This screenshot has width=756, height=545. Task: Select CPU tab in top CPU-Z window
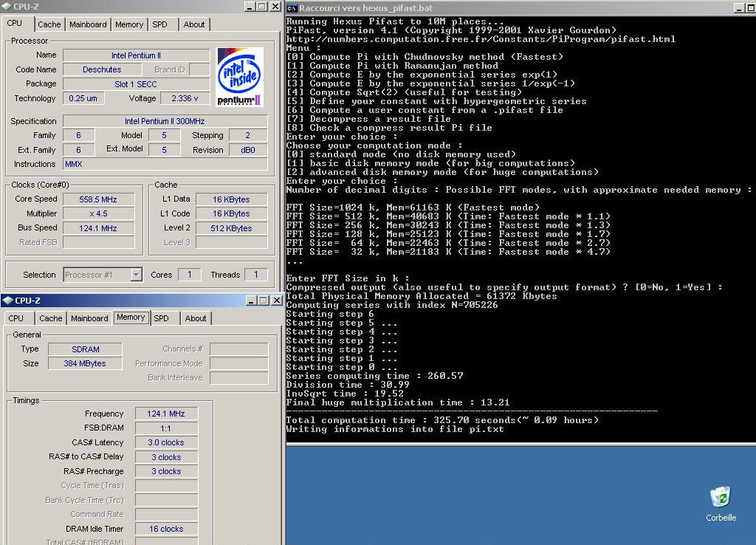click(x=15, y=23)
